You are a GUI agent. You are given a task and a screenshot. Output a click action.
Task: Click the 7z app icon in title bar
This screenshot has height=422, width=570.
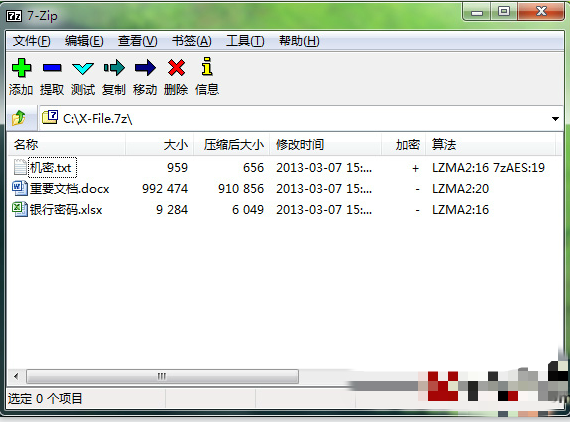point(15,16)
